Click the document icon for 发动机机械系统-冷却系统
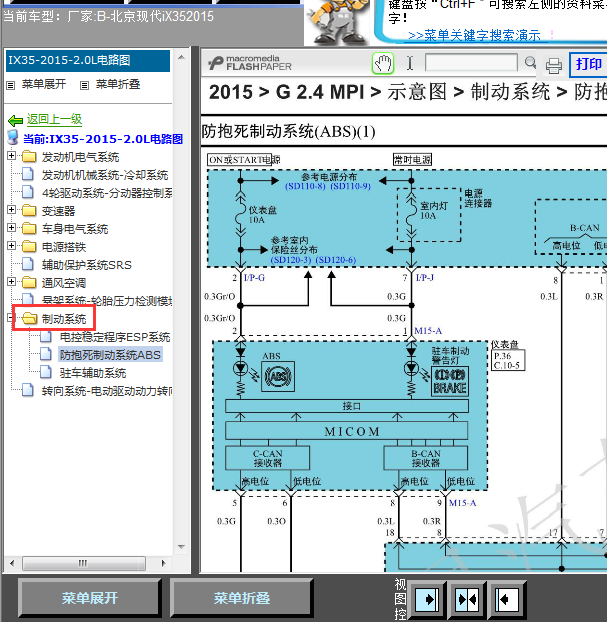607x622 pixels. pyautogui.click(x=28, y=174)
